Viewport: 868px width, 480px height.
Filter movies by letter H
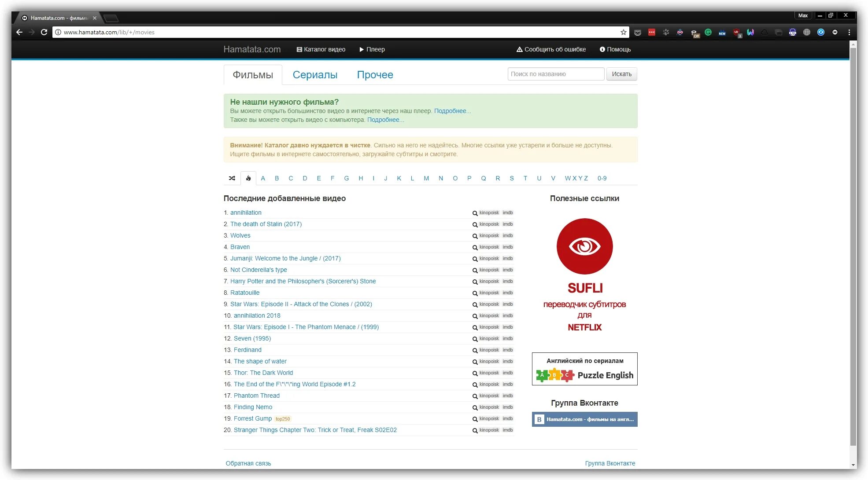361,178
